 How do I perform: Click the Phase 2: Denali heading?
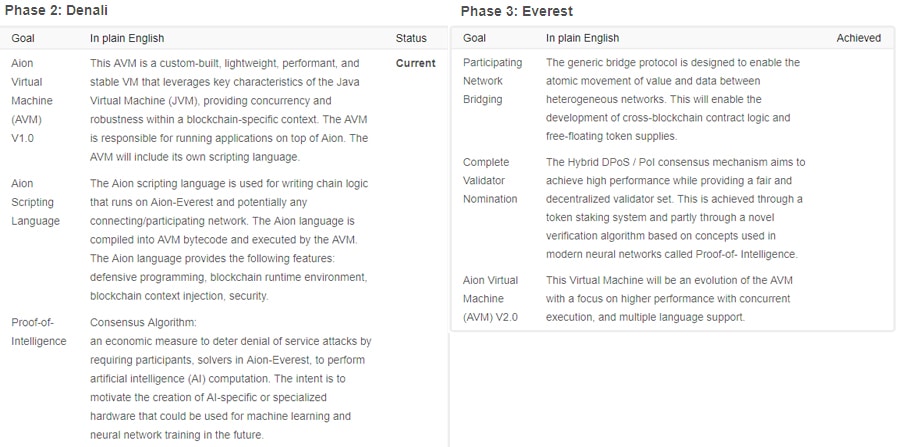(55, 11)
